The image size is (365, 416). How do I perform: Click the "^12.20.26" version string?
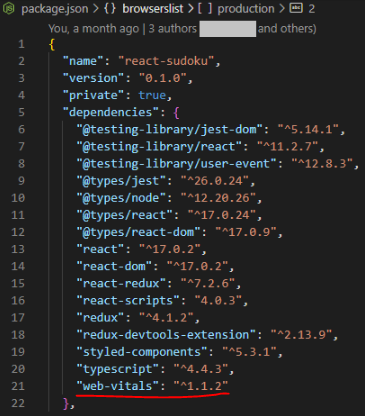coord(218,198)
